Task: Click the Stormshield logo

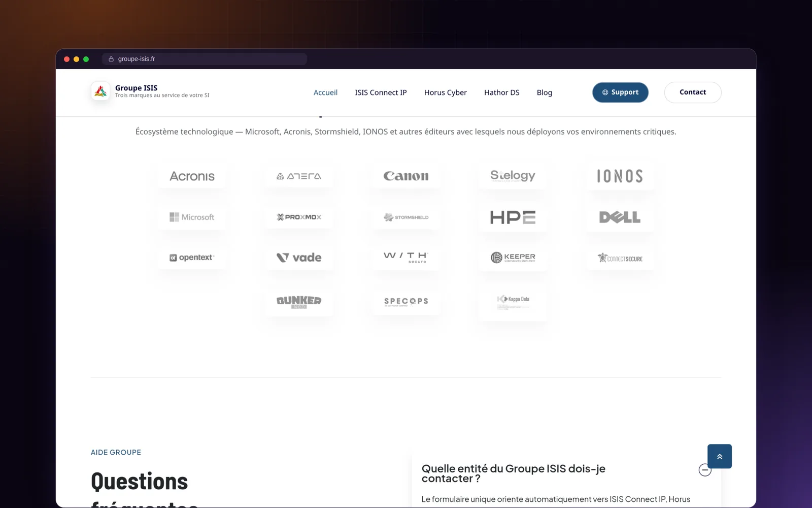Action: (x=406, y=217)
